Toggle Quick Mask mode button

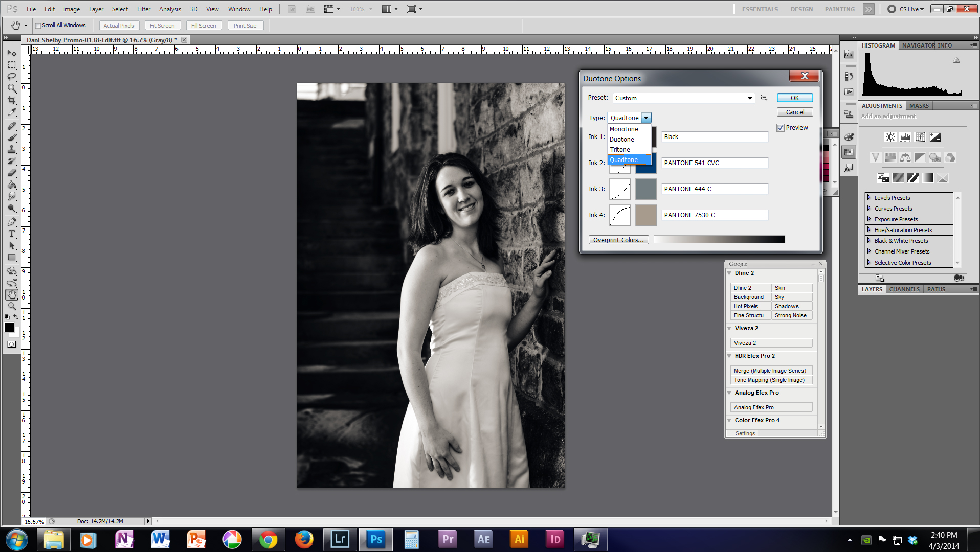coord(11,344)
